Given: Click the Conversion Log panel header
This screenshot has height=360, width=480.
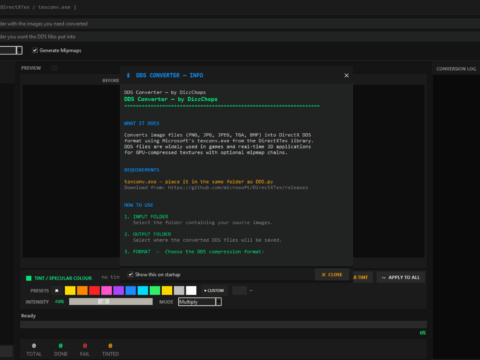Looking at the screenshot, I should tap(456, 69).
